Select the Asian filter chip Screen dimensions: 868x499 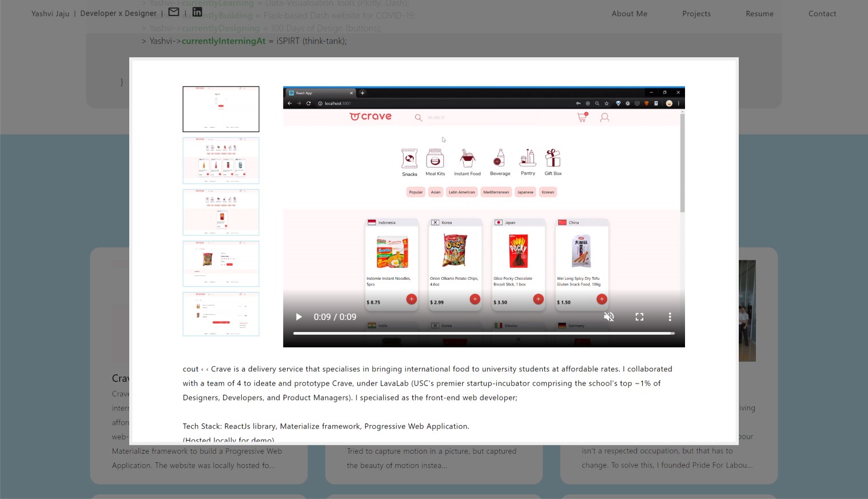click(436, 192)
